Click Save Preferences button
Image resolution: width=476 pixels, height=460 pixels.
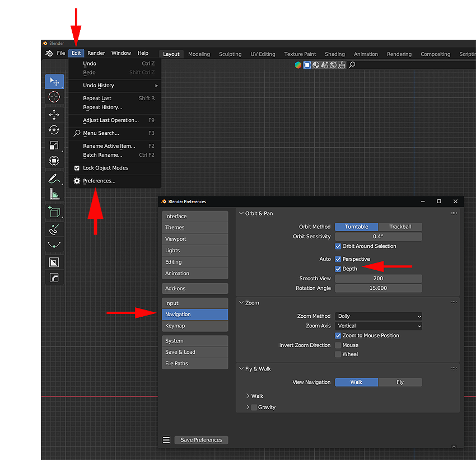201,440
